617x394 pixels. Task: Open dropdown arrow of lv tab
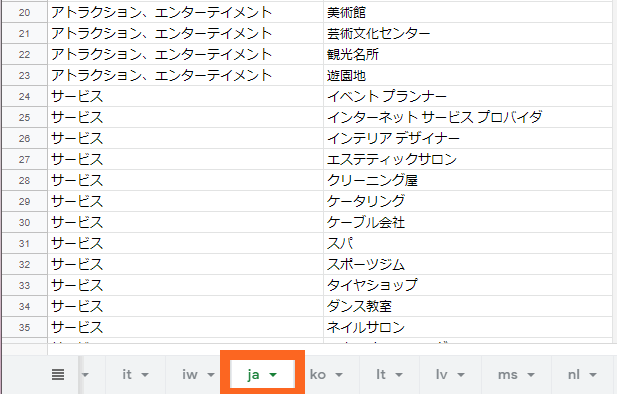click(x=461, y=375)
